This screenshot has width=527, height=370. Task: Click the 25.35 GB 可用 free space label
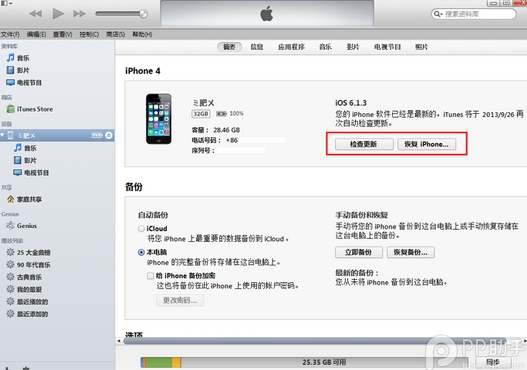click(x=324, y=362)
